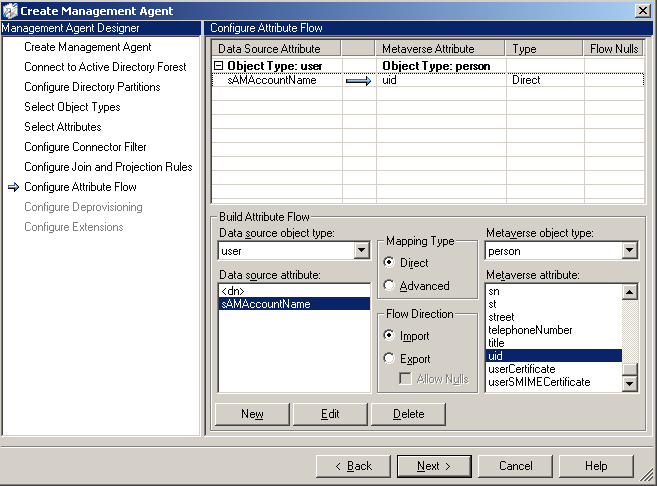
Task: Select st in metaverse attribute list
Action: tap(554, 304)
